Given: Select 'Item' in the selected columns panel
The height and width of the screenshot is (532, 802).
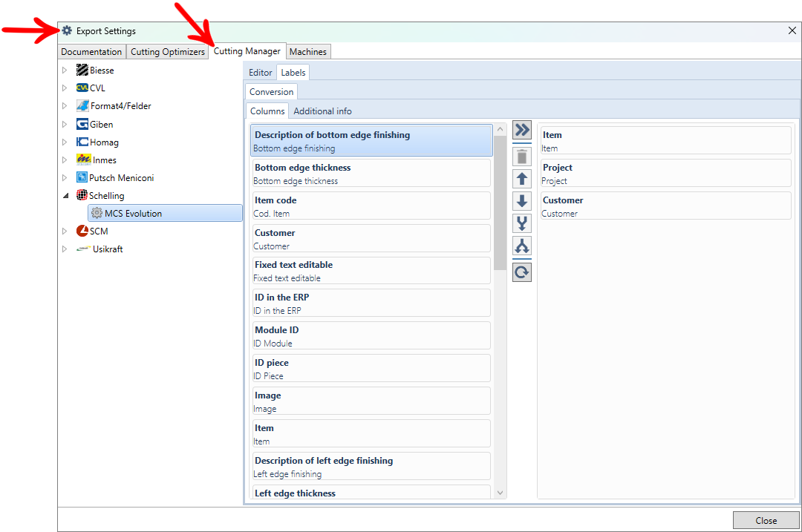Looking at the screenshot, I should tap(665, 140).
